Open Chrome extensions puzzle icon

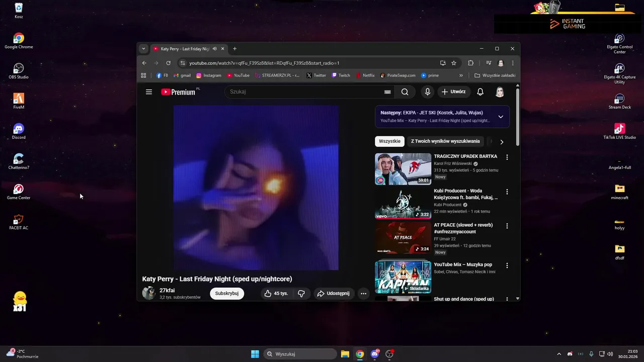(x=471, y=63)
